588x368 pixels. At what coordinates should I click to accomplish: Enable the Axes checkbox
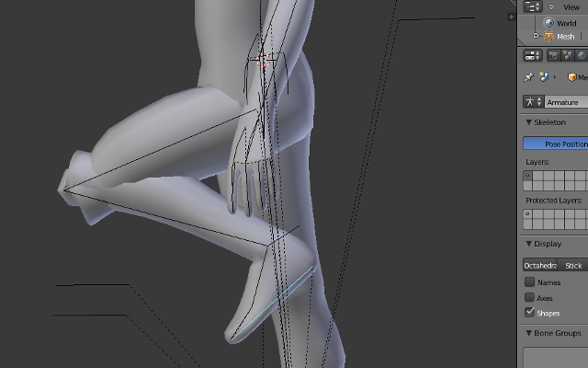tap(529, 297)
